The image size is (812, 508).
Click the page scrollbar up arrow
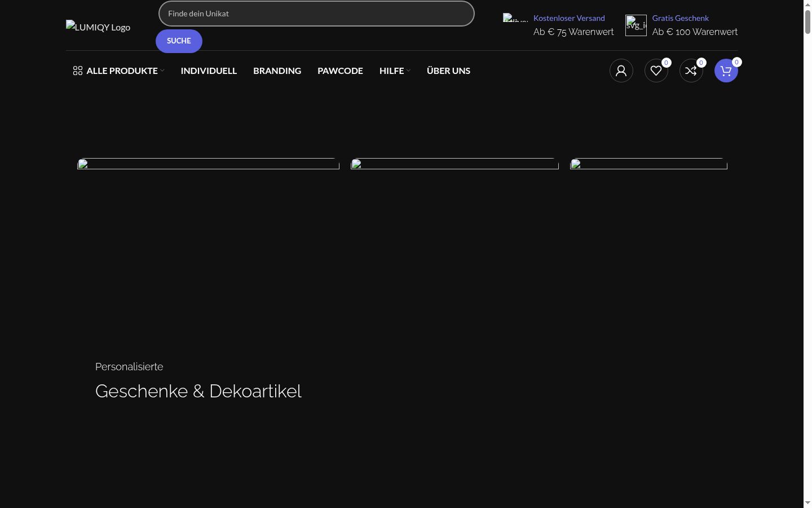coord(807,5)
